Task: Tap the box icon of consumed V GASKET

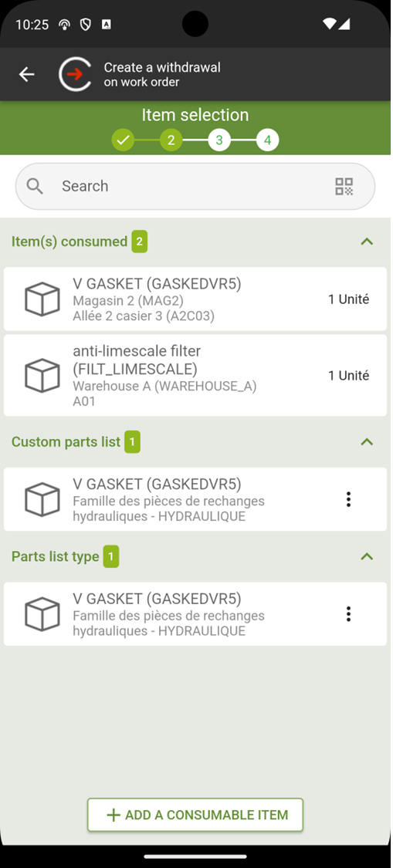Action: click(42, 299)
